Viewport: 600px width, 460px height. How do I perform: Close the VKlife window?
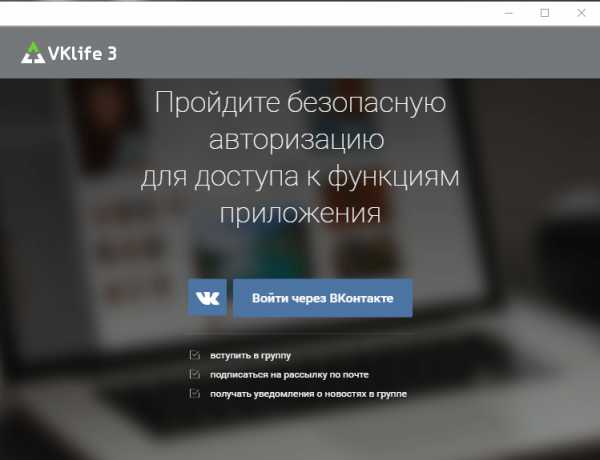coord(581,13)
